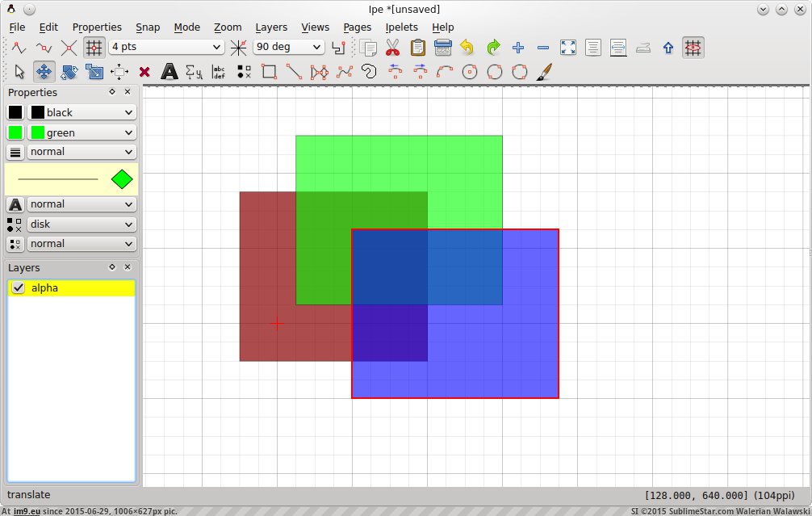The width and height of the screenshot is (812, 516).
Task: Click the yellow Undo arrow
Action: [x=467, y=48]
